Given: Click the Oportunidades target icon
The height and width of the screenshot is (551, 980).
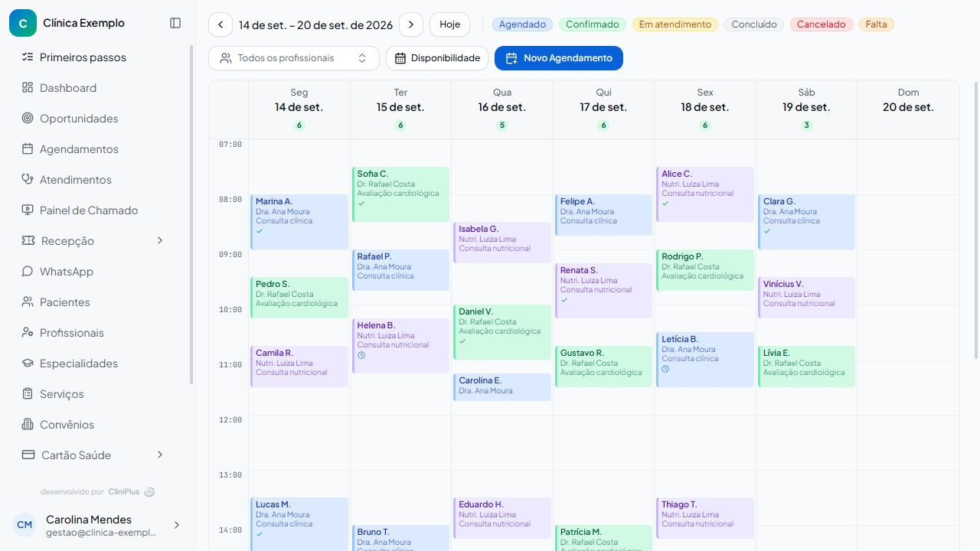Looking at the screenshot, I should point(28,118).
